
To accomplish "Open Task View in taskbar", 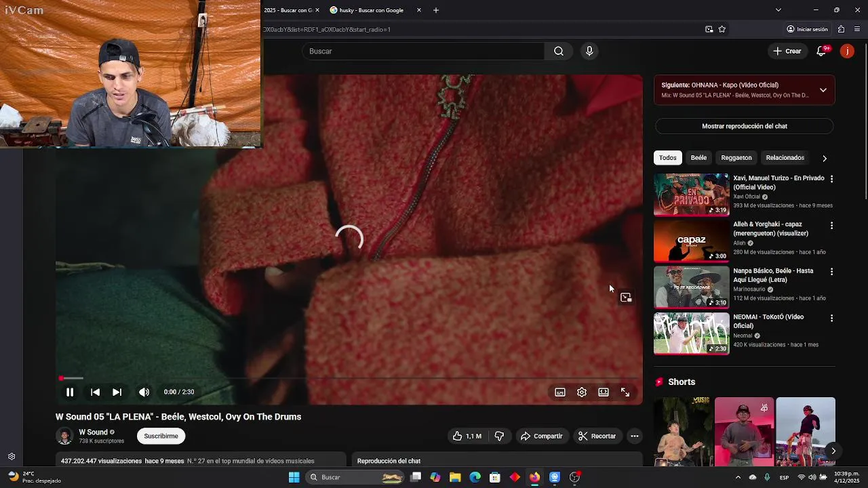I will point(416,477).
